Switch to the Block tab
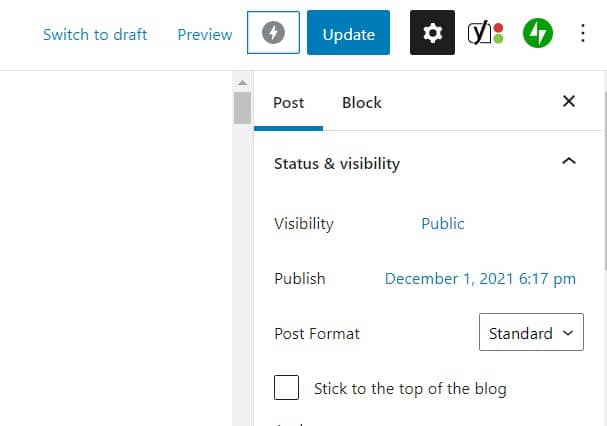Image resolution: width=607 pixels, height=426 pixels. click(362, 103)
